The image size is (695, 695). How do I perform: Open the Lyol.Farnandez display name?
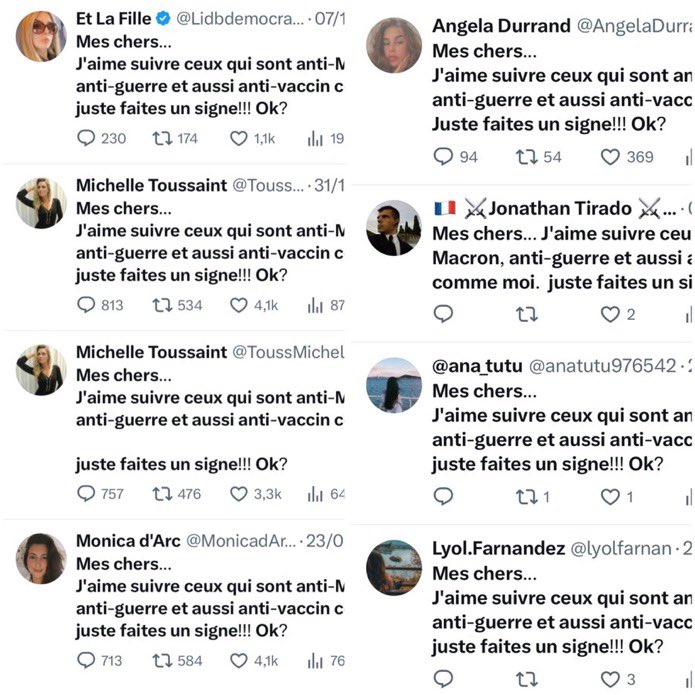point(499,549)
